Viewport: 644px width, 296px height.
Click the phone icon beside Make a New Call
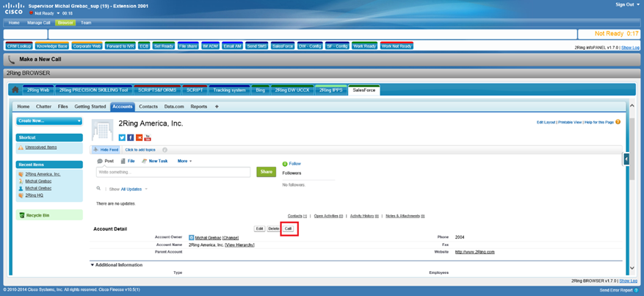[11, 59]
